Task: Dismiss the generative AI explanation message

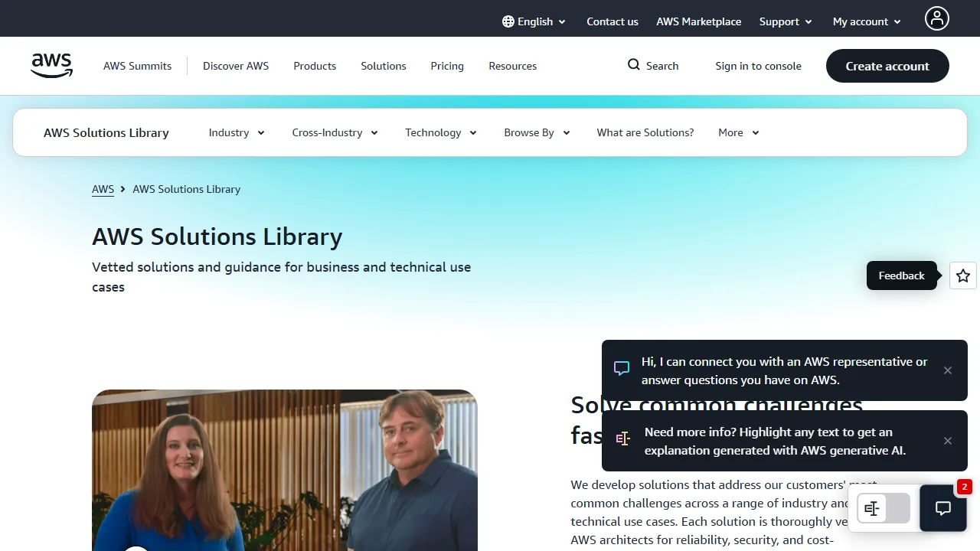Action: [948, 441]
